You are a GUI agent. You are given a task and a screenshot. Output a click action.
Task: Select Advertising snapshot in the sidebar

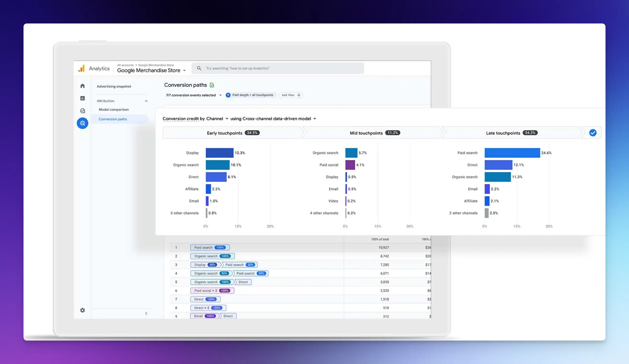[x=114, y=86]
